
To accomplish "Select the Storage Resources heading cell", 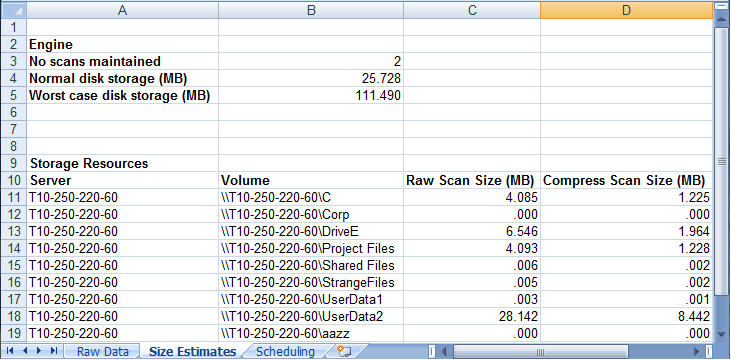I will (122, 163).
